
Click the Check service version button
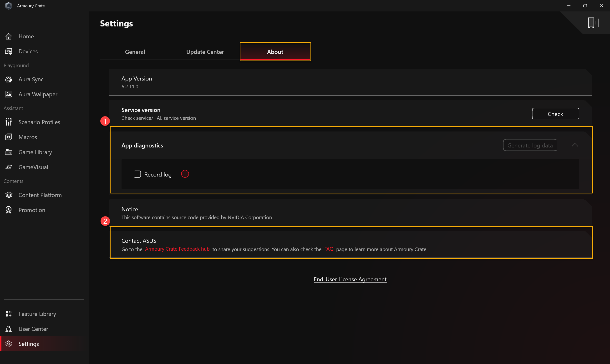pyautogui.click(x=555, y=114)
